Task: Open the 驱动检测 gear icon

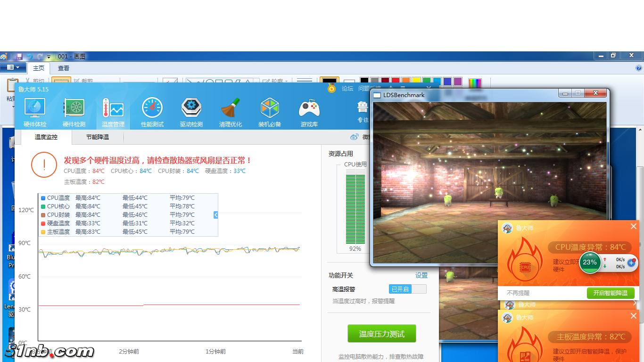Action: pos(191,112)
